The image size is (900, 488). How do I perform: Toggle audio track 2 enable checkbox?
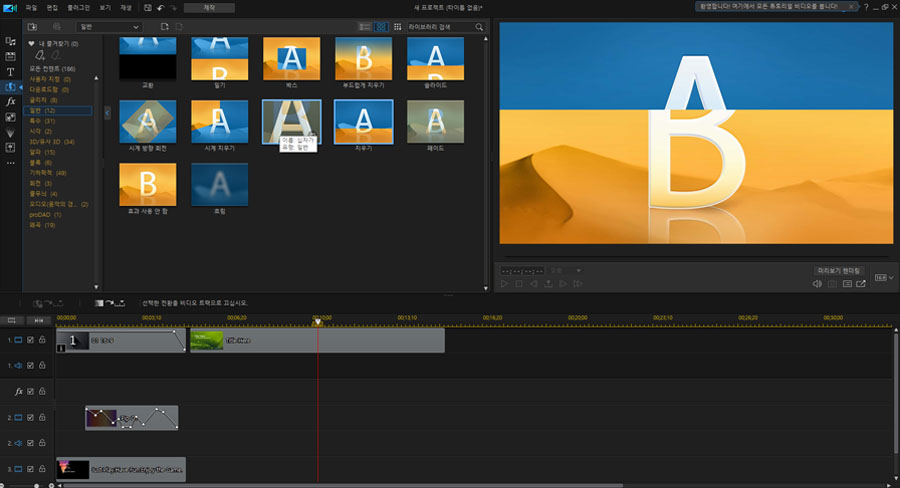coord(30,443)
